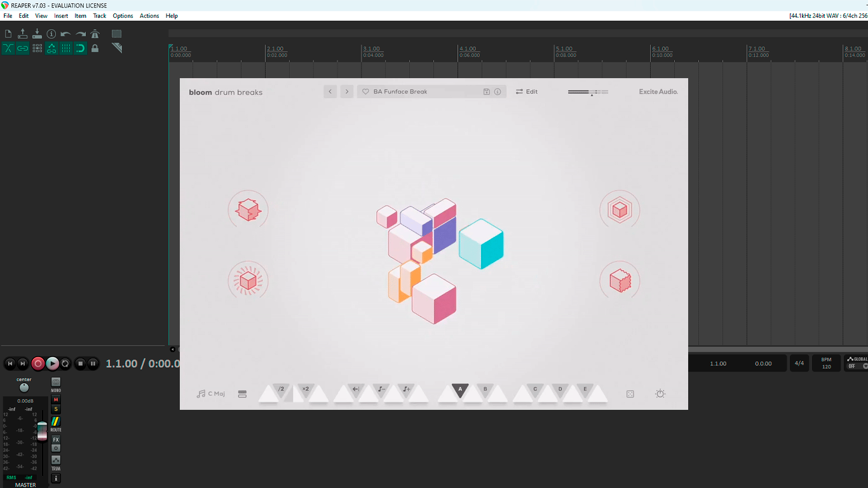Toggle auto-crossfade icon
The image size is (868, 488).
pyautogui.click(x=8, y=48)
